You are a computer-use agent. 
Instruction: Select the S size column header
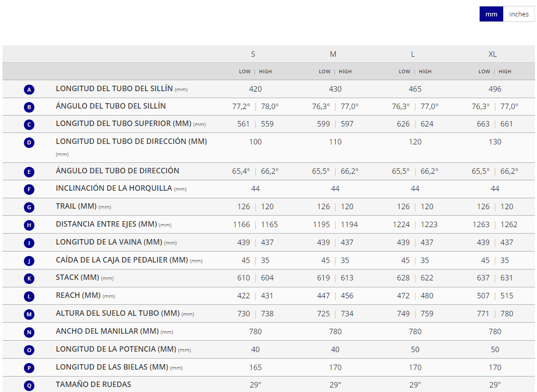click(253, 54)
